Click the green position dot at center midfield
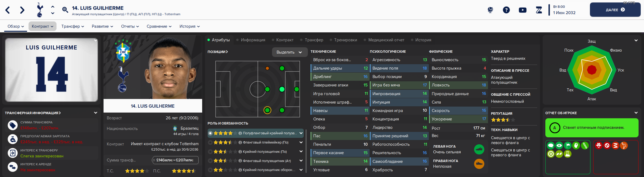The image size is (644, 177). click(x=267, y=89)
